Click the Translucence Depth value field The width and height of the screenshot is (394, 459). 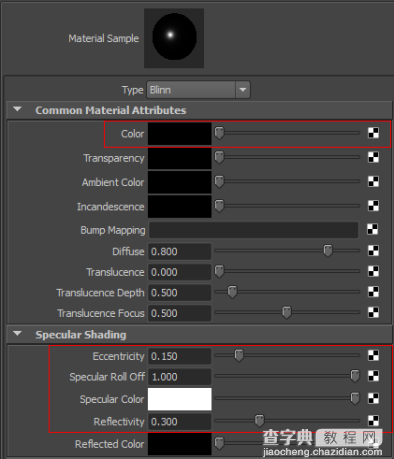(x=180, y=293)
